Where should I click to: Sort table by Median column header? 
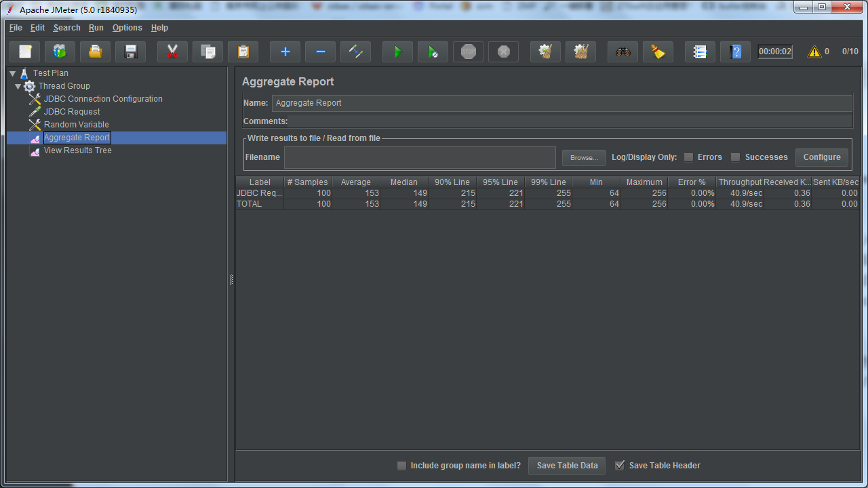click(x=404, y=182)
